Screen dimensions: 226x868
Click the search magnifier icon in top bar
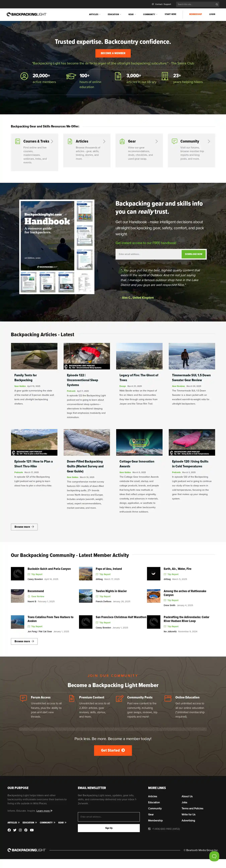pos(217,4)
